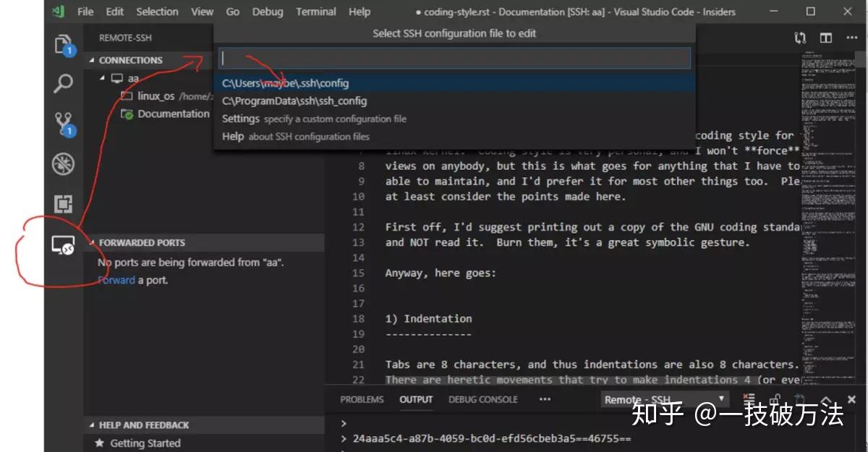Close the bottom output panel
Viewport: 868px width, 452px height.
point(851,399)
